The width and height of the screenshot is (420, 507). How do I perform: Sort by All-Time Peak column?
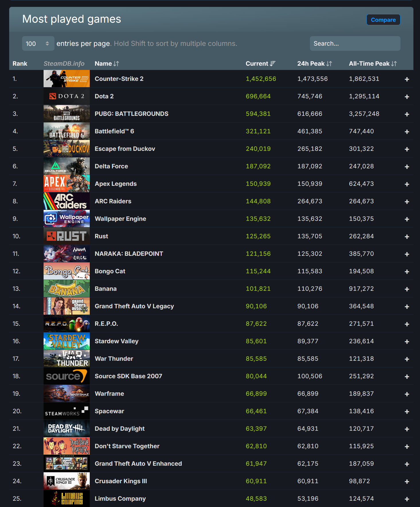pos(373,64)
